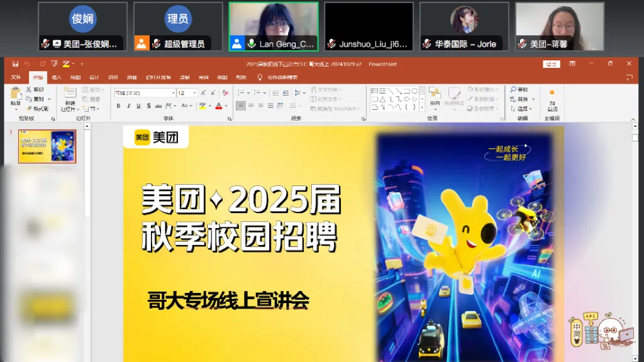Image resolution: width=644 pixels, height=362 pixels.
Task: Open the Select 选择 dropdown
Action: point(521,109)
